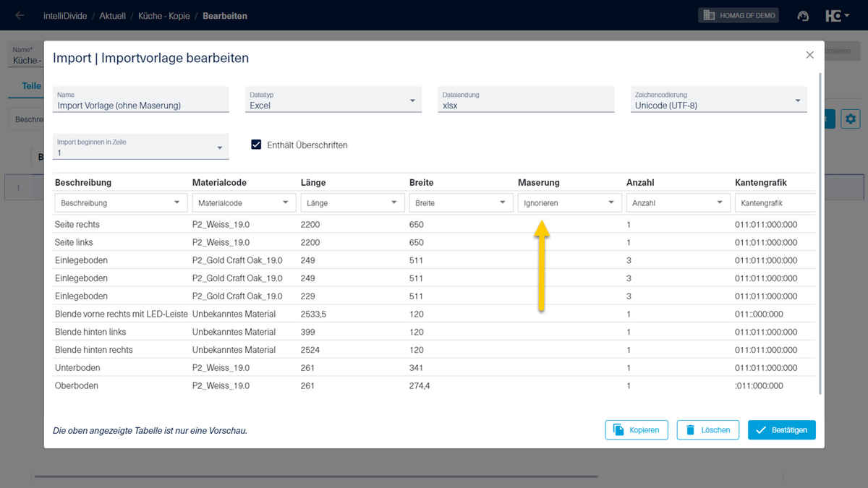Open the Materialcode column mapping dropdown

click(x=244, y=203)
